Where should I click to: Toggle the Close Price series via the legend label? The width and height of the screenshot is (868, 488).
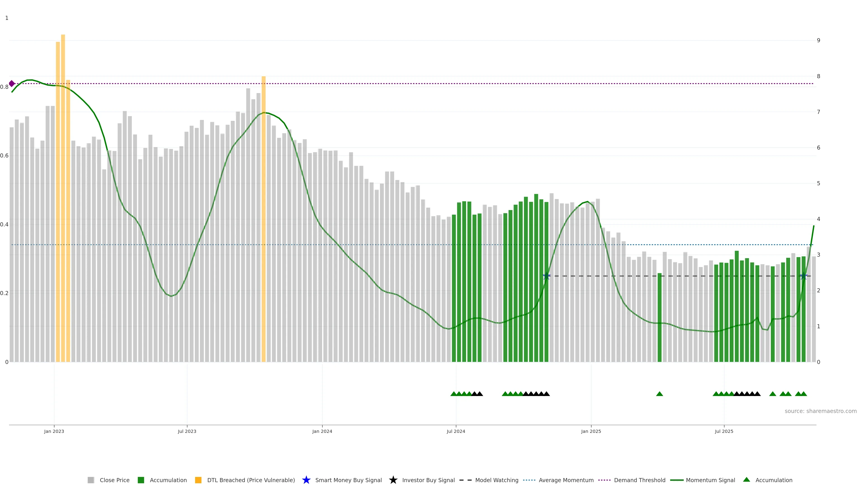(x=115, y=480)
